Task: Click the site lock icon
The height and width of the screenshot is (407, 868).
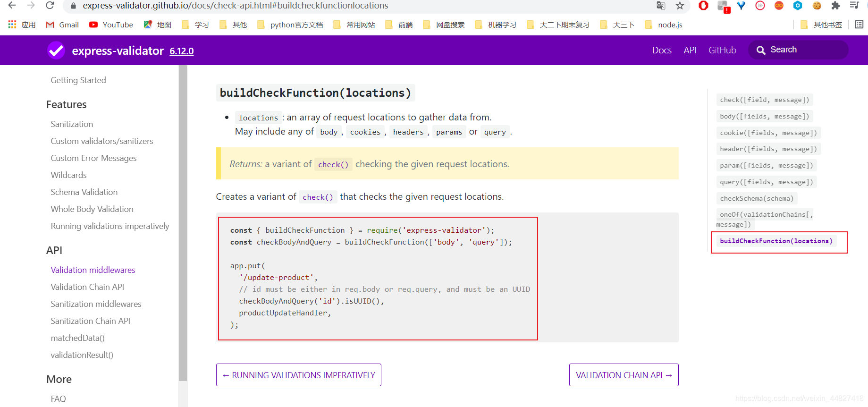Action: [x=73, y=6]
